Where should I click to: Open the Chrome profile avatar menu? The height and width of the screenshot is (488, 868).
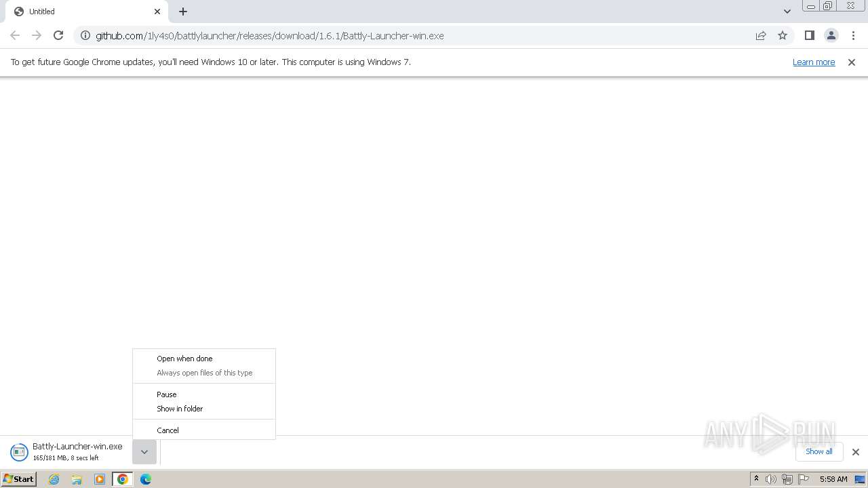(x=831, y=35)
